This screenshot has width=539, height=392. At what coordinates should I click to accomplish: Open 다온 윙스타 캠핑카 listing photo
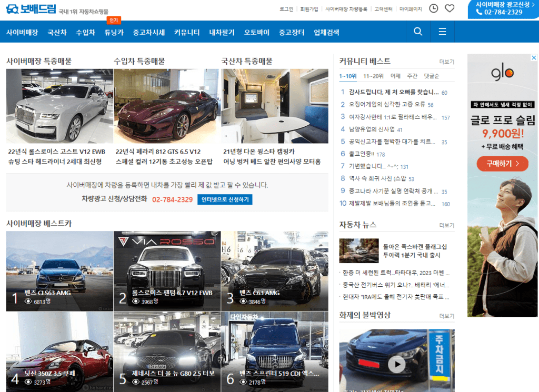275,106
